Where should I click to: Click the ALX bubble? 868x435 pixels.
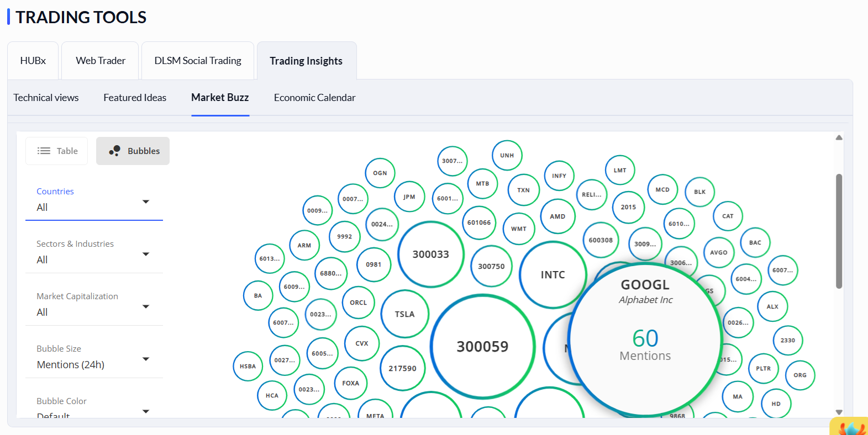(x=772, y=306)
